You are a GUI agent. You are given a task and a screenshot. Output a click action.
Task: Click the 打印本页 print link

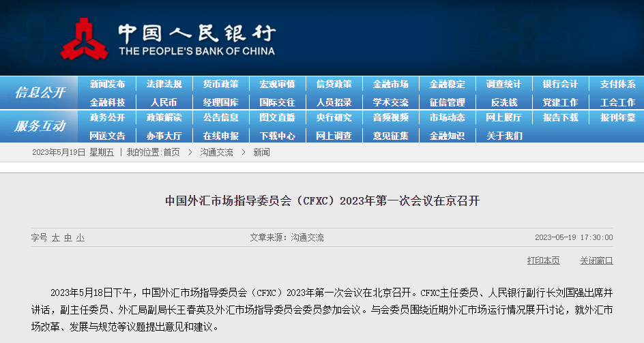(x=543, y=260)
